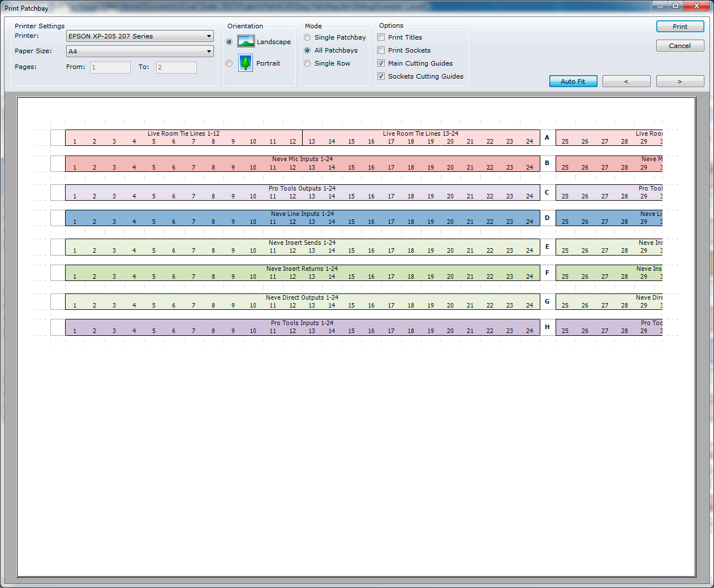This screenshot has height=588, width=714.
Task: Disable Sockets Cutting Guides
Action: click(381, 76)
